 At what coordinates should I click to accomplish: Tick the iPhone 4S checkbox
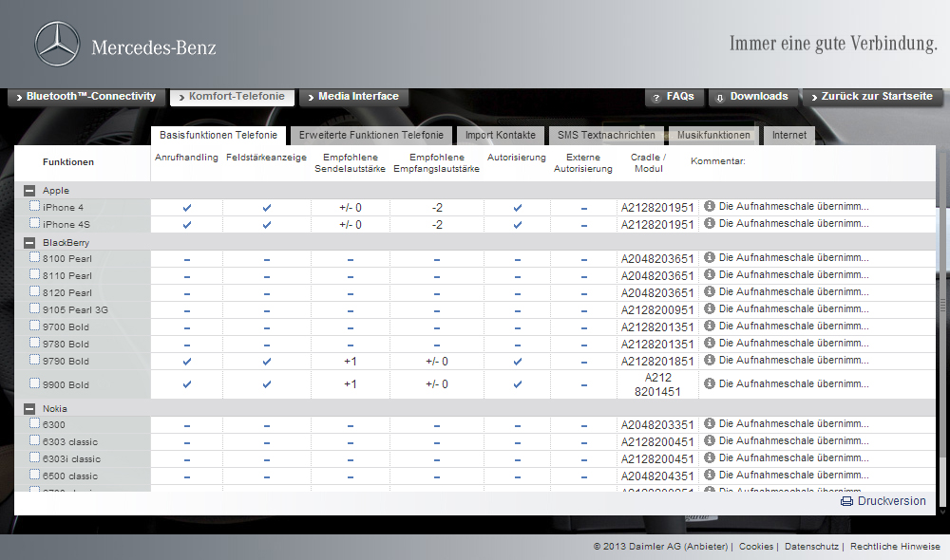click(35, 223)
